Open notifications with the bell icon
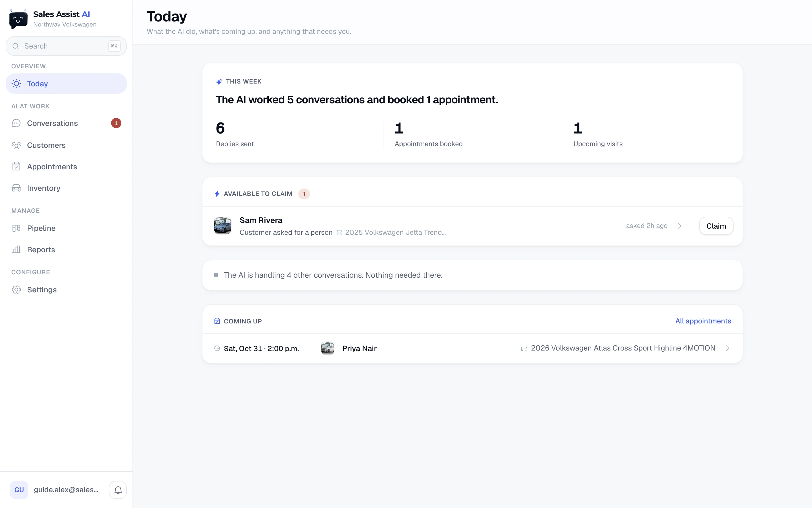812x508 pixels. [x=118, y=490]
